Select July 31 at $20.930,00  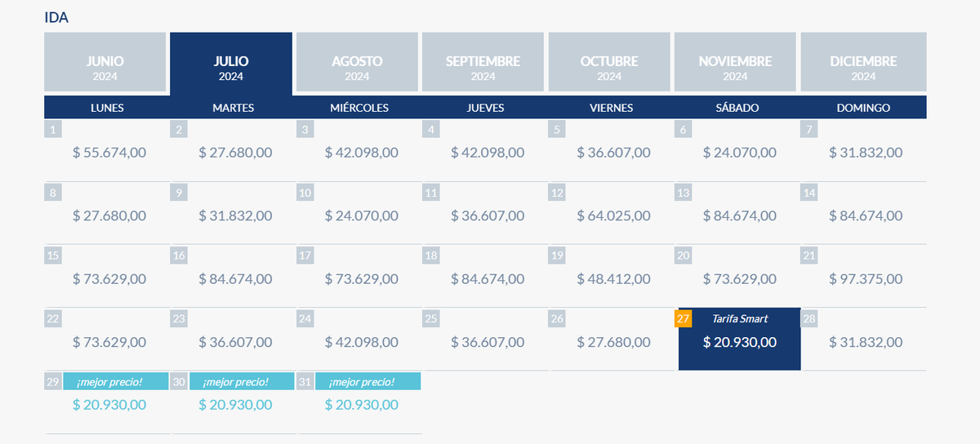tap(361, 403)
